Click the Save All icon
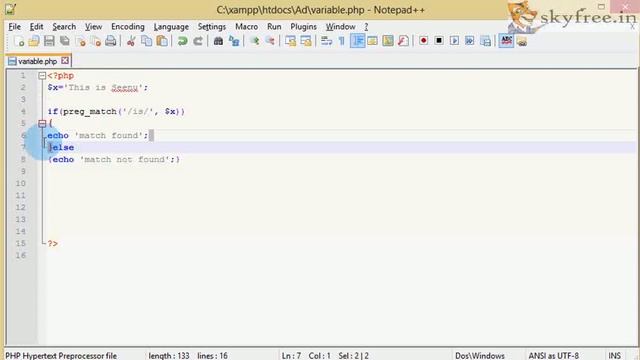 tap(64, 41)
